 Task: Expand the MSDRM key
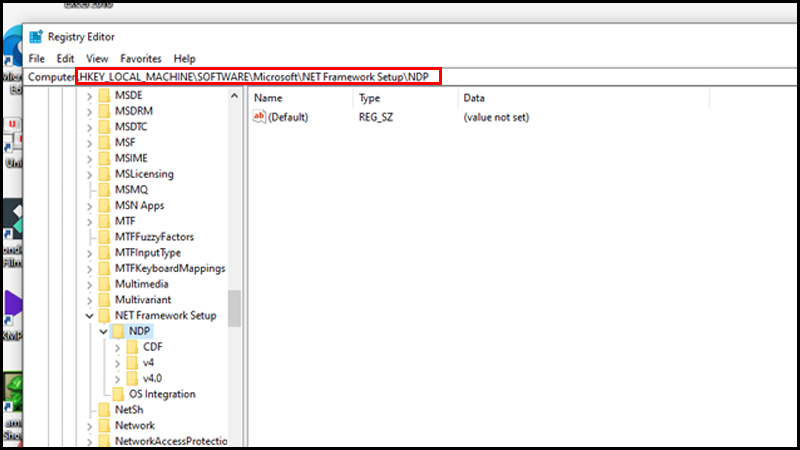(x=89, y=112)
